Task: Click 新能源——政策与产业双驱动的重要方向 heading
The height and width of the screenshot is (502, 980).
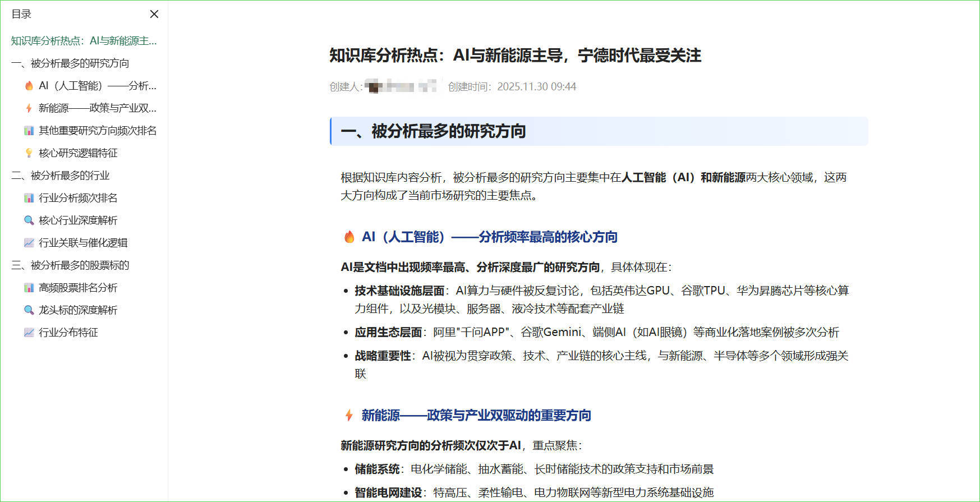Action: coord(476,415)
